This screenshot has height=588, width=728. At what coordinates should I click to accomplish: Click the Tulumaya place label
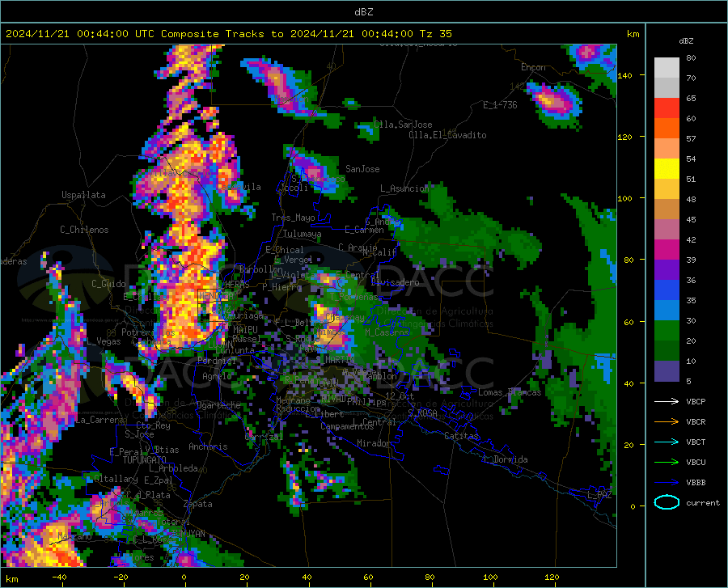(x=302, y=234)
